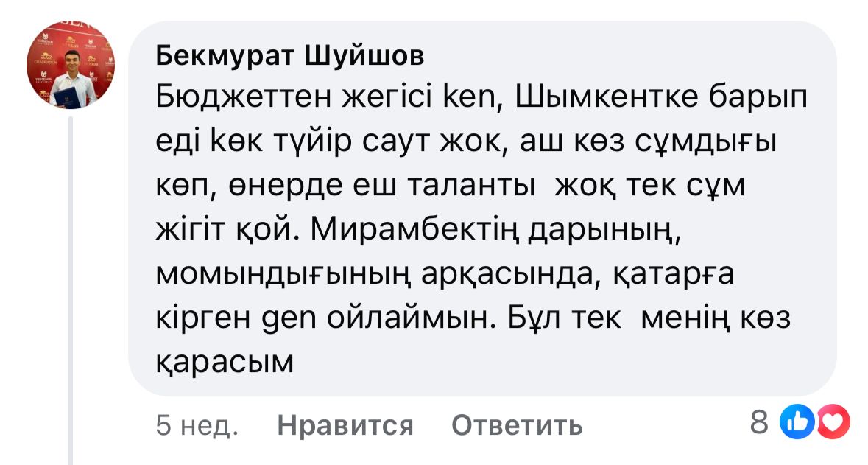This screenshot has width=868, height=465.
Task: Show the reaction count 8 list
Action: 759,422
